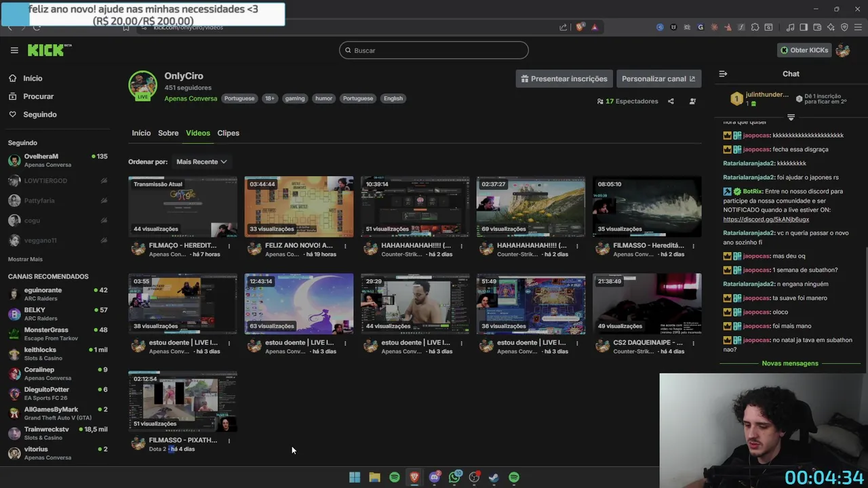Screen dimensions: 868x488
Task: Open the 08:05:10 FILMASSO video thumbnail
Action: 647,207
